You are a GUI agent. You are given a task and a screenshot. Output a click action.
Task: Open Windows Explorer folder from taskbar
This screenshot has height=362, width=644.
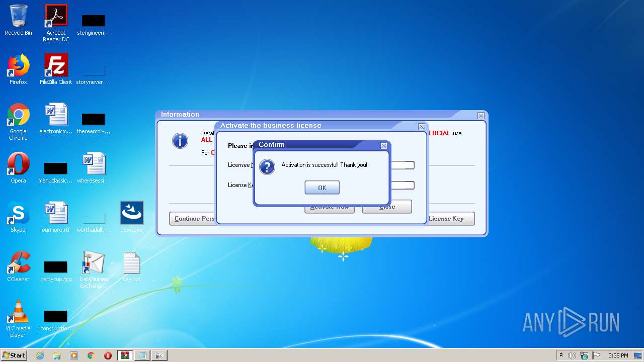point(57,355)
